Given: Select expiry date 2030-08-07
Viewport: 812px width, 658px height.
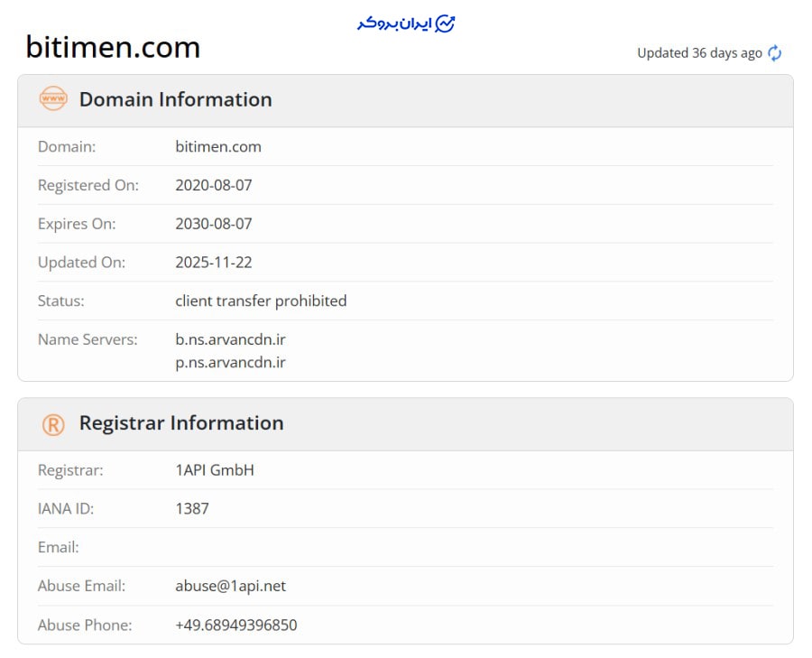Looking at the screenshot, I should (x=213, y=224).
